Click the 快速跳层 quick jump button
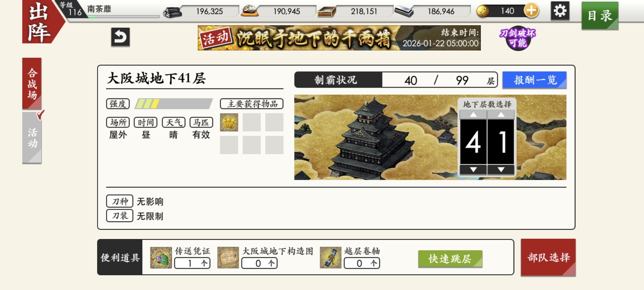This screenshot has height=290, width=644. click(x=450, y=259)
